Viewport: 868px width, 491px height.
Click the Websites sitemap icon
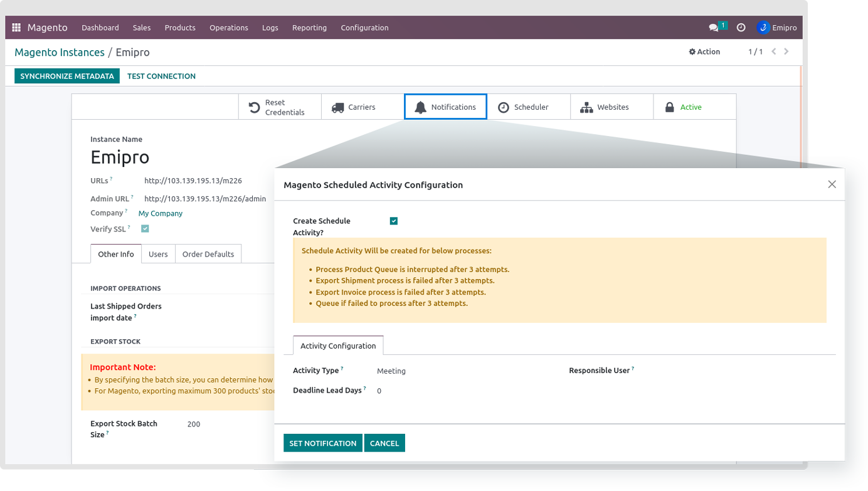coord(586,107)
